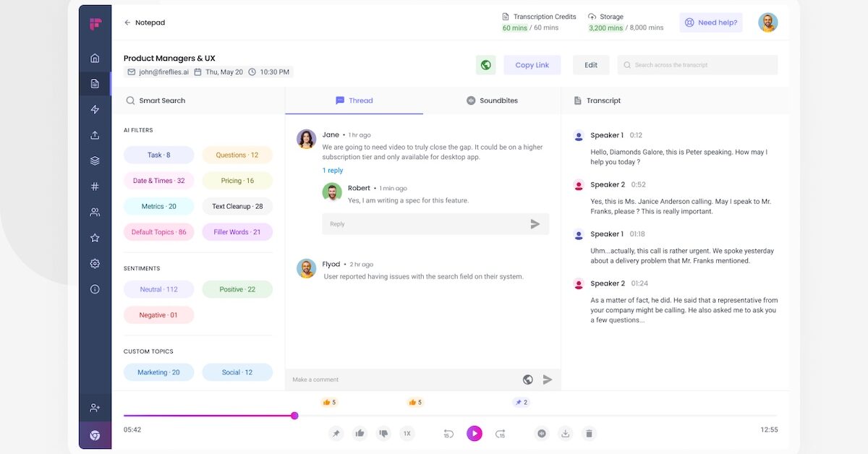Give a thumbs up in the playback bar

click(x=359, y=433)
